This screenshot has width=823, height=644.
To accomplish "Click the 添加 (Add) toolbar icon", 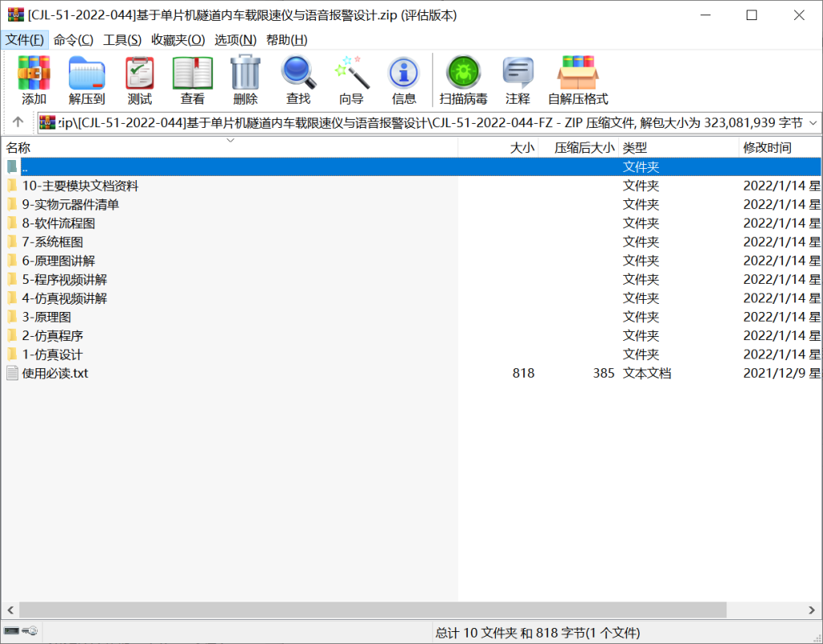I will click(34, 80).
